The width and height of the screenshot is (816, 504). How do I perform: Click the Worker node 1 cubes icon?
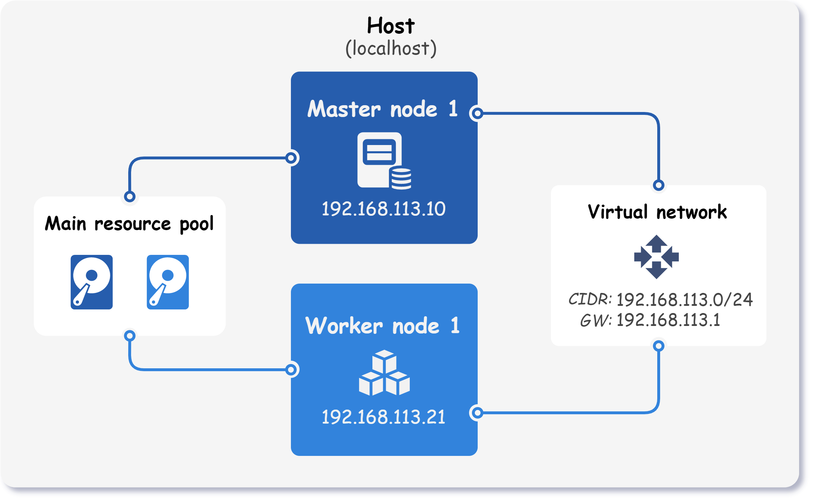[384, 373]
